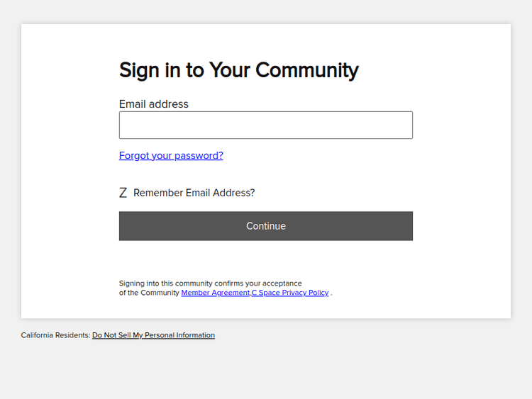Click the 'Remember Email Address?' label text
Screen dimensions: 532x399
194,193
